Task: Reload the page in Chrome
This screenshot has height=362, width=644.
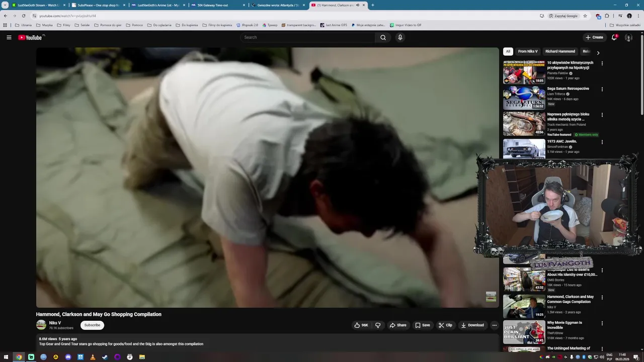Action: click(23, 16)
